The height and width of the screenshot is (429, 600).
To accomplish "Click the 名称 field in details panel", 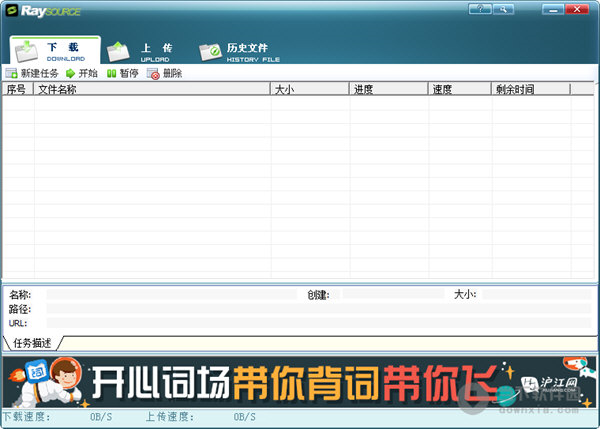I will click(x=171, y=294).
